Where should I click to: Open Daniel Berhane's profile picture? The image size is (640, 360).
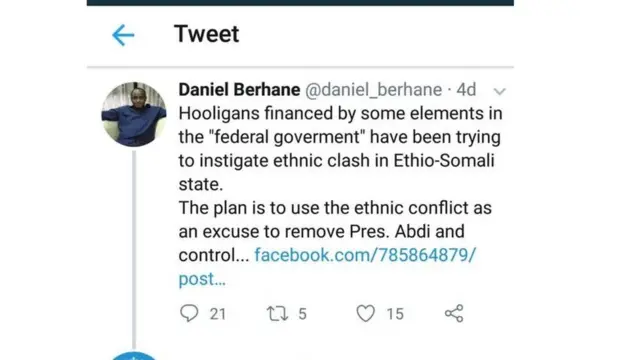(134, 114)
